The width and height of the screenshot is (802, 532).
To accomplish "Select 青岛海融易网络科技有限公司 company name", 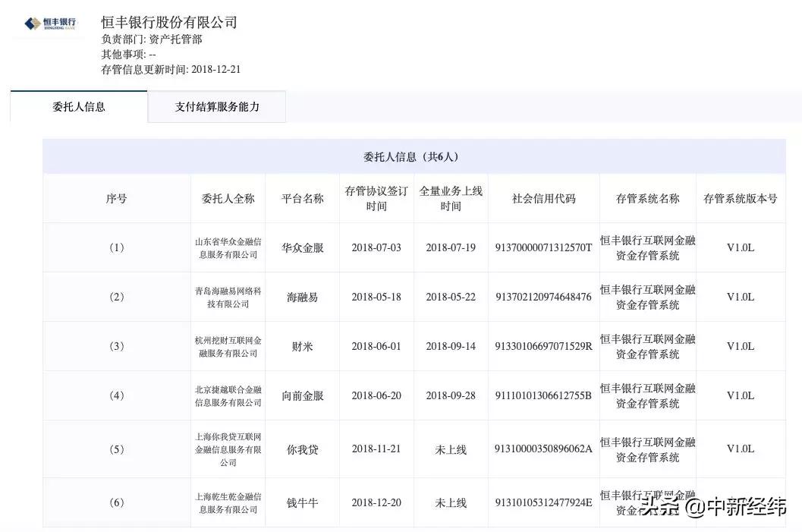I will point(228,297).
